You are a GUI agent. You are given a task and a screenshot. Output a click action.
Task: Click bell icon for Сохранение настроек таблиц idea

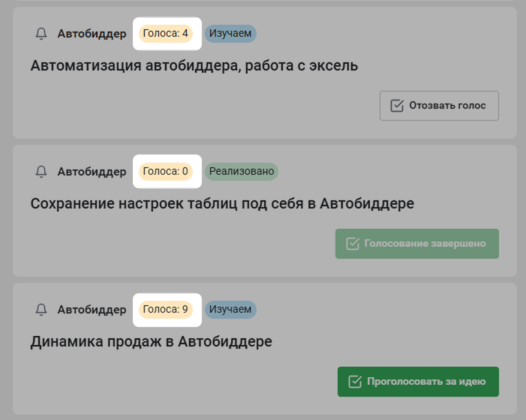pos(41,171)
